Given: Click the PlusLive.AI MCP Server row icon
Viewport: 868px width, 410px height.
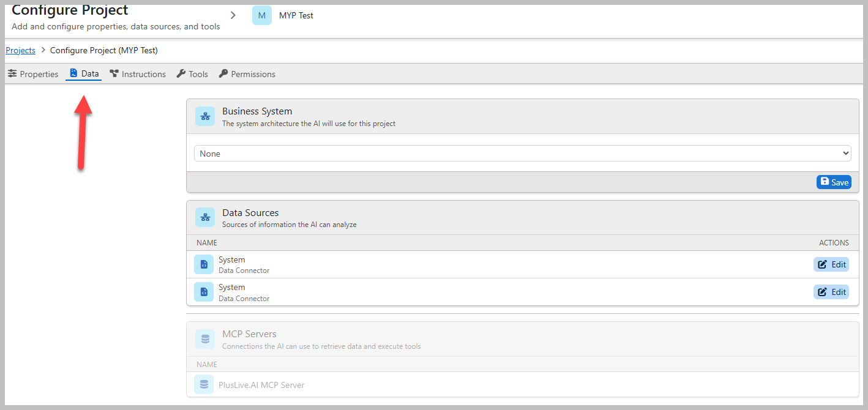Looking at the screenshot, I should (x=204, y=384).
